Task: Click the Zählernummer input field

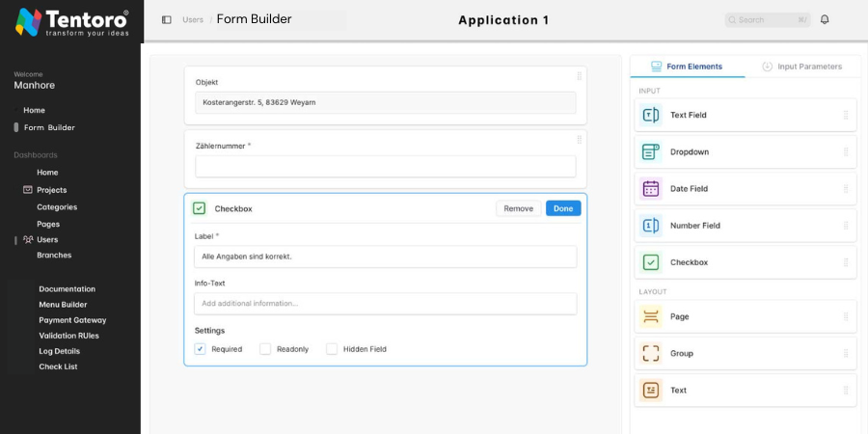Action: click(x=385, y=166)
